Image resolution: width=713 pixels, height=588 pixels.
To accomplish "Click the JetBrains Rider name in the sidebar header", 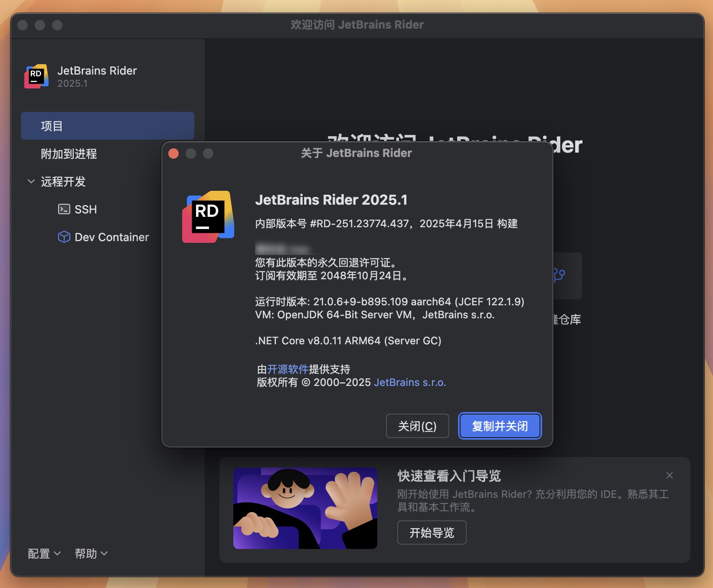I will pos(97,70).
